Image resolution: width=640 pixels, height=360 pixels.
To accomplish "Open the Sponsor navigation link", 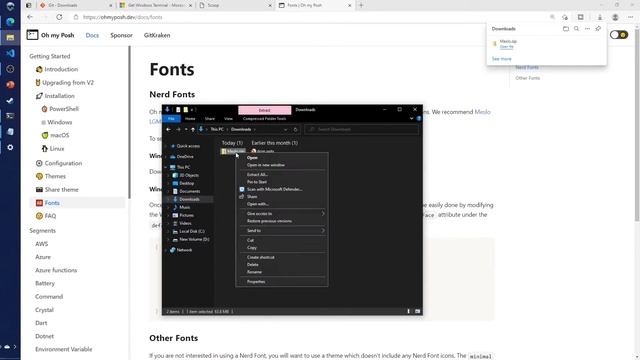I will [x=121, y=35].
